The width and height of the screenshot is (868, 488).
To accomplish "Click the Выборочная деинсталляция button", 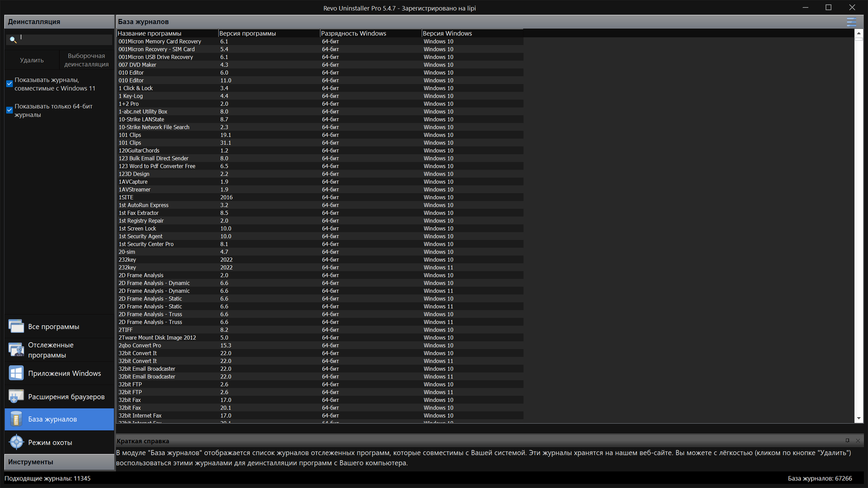I will tap(86, 60).
